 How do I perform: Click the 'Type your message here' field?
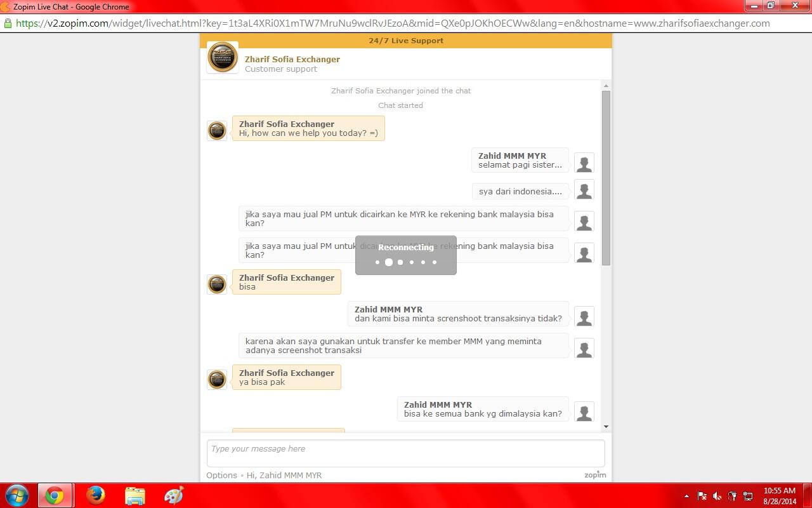[405, 453]
